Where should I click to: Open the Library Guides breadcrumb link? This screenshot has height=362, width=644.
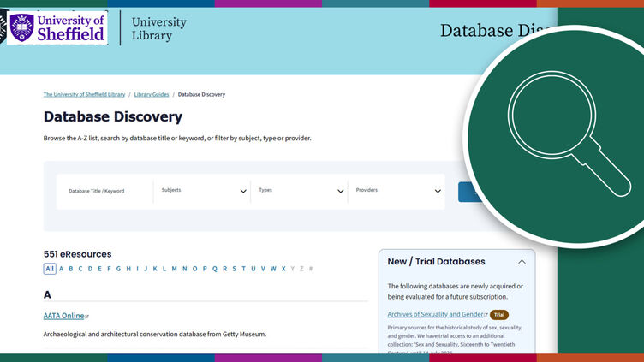[151, 94]
